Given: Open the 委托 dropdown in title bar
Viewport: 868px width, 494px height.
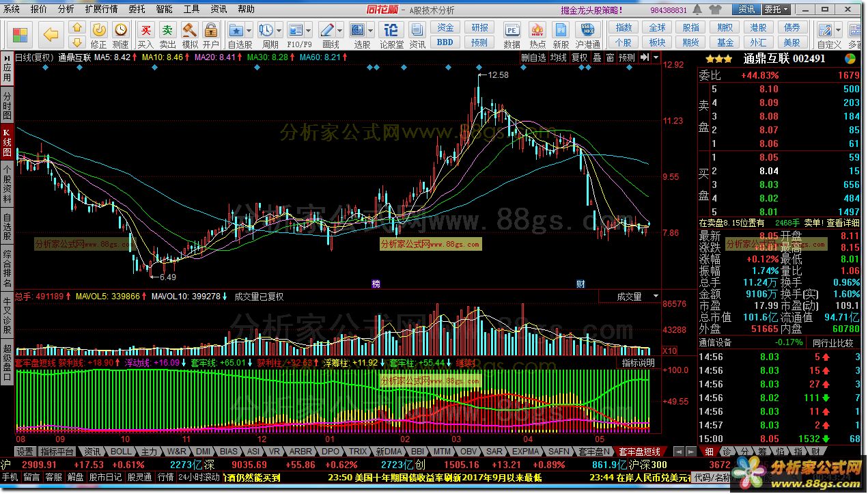Looking at the screenshot, I should pyautogui.click(x=776, y=10).
